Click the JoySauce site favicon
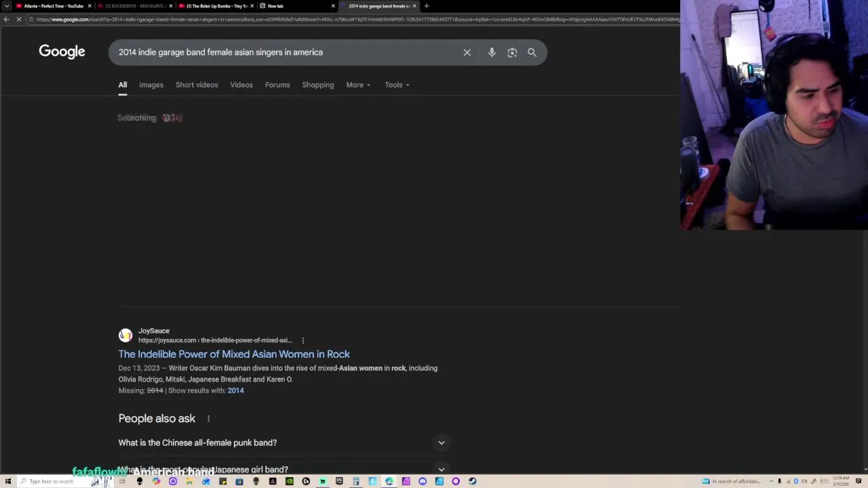 click(x=125, y=335)
